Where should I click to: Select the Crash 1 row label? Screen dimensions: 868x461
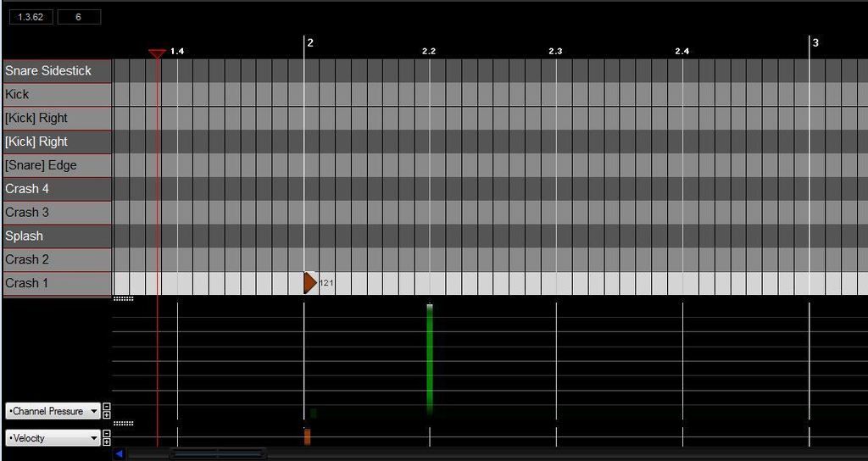pyautogui.click(x=58, y=283)
